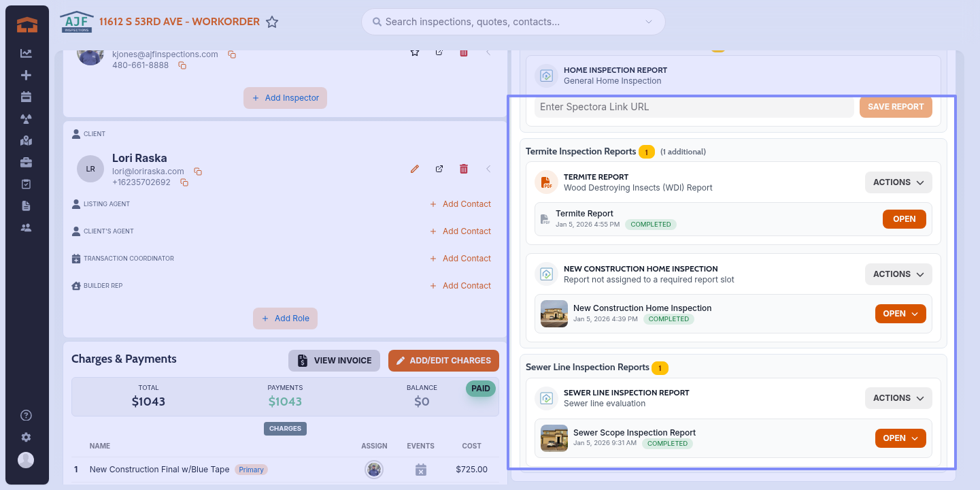Edit Lori Raska using the pencil icon

415,169
